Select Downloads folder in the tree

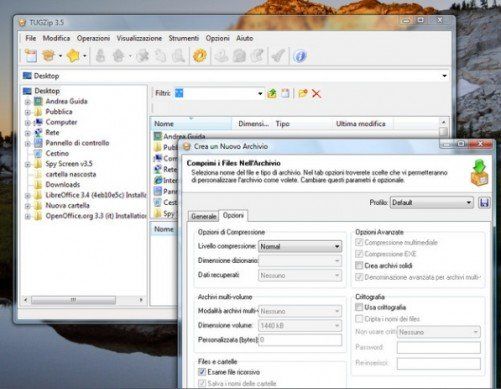[x=63, y=185]
